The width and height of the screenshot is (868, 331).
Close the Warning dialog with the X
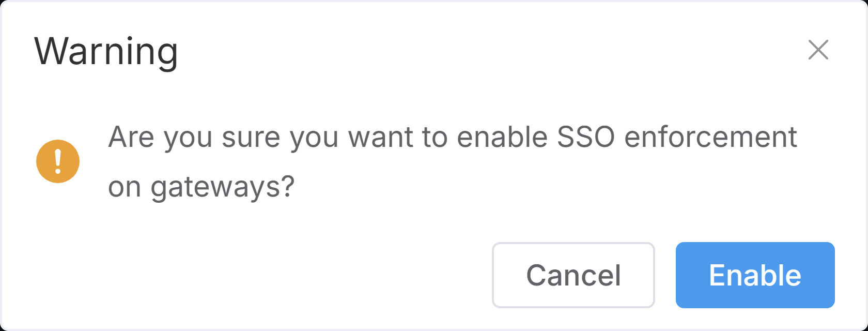(818, 50)
